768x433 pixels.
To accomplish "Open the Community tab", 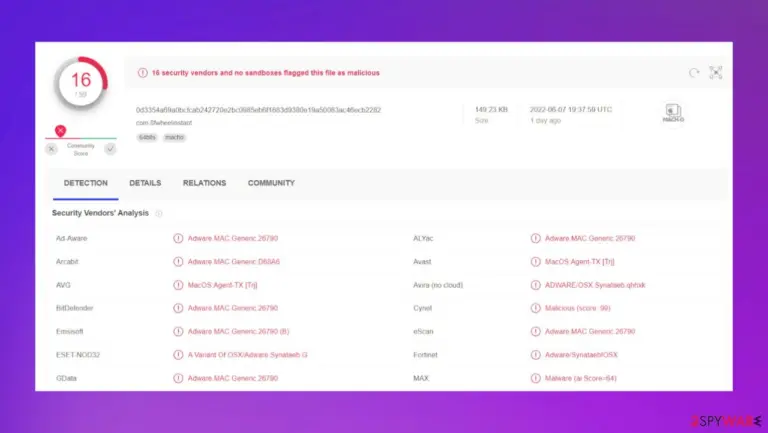I will pyautogui.click(x=271, y=183).
